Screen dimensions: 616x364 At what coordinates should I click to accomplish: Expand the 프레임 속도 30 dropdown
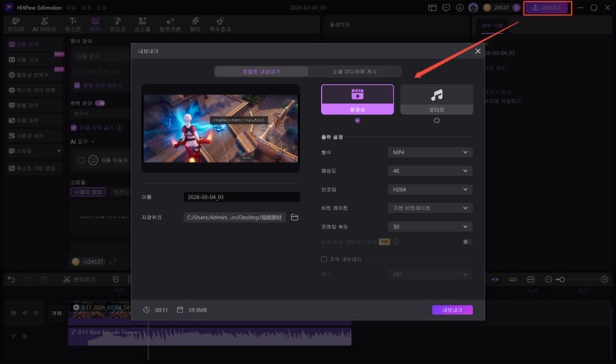pyautogui.click(x=430, y=226)
